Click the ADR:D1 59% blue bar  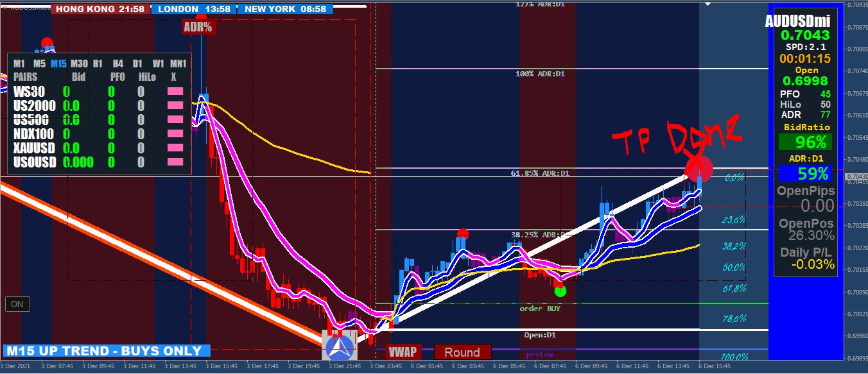805,173
